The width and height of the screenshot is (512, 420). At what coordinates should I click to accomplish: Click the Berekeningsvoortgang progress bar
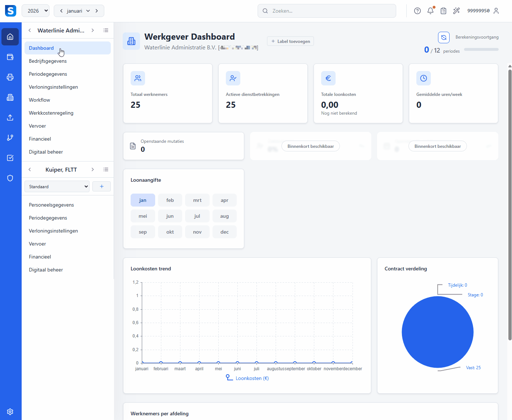(x=481, y=49)
